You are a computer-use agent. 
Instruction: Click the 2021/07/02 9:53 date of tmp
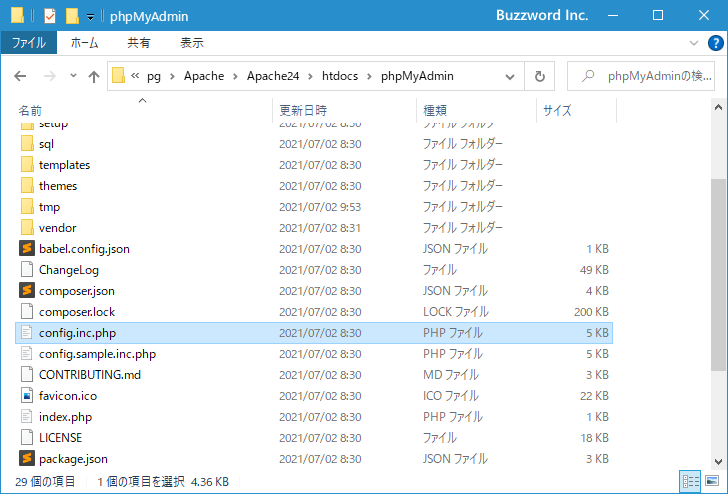tap(320, 207)
